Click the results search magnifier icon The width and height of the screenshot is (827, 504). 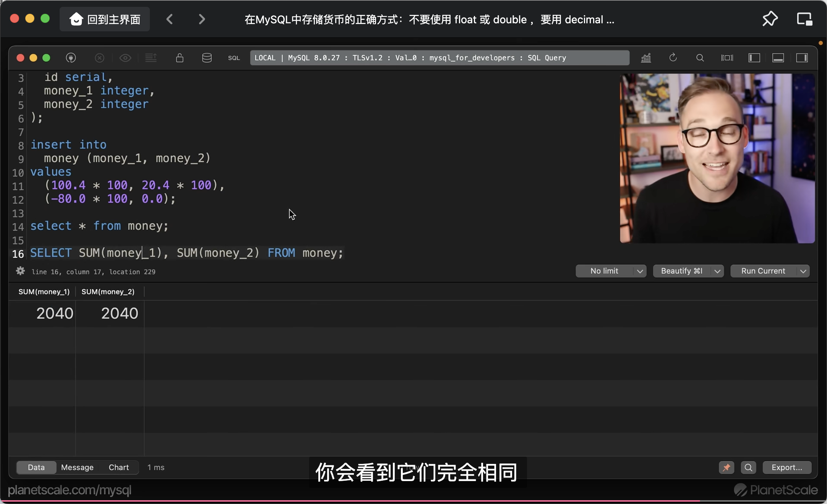click(748, 467)
